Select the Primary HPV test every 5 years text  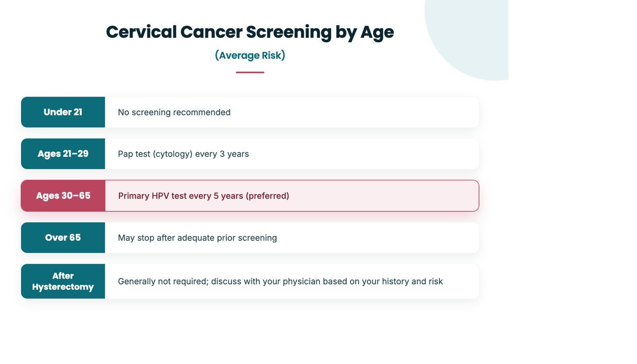coord(203,196)
